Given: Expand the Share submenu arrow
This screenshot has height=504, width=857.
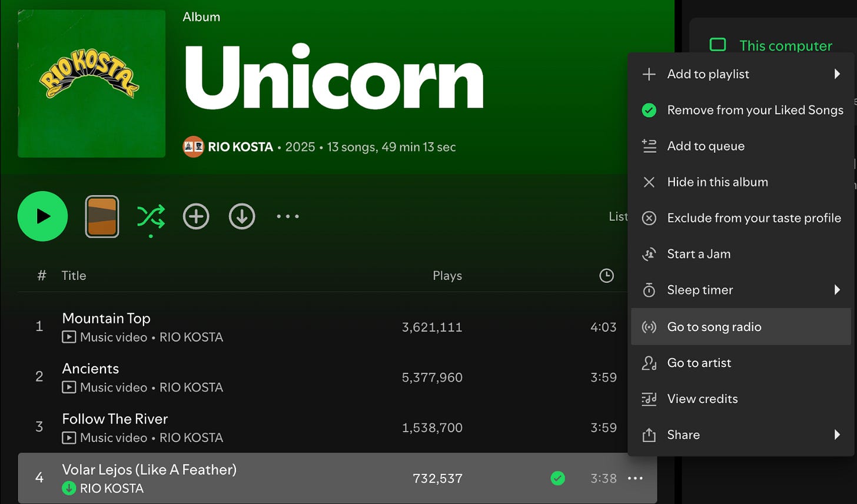Looking at the screenshot, I should (837, 435).
